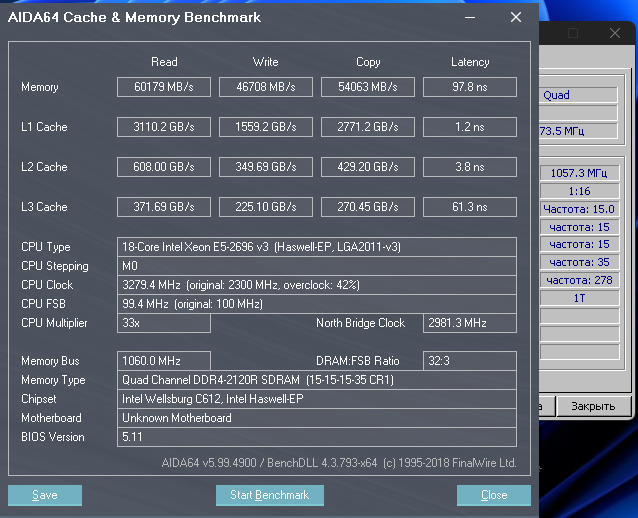
Task: Click 1057.3 МГц value in background window
Action: pyautogui.click(x=579, y=173)
